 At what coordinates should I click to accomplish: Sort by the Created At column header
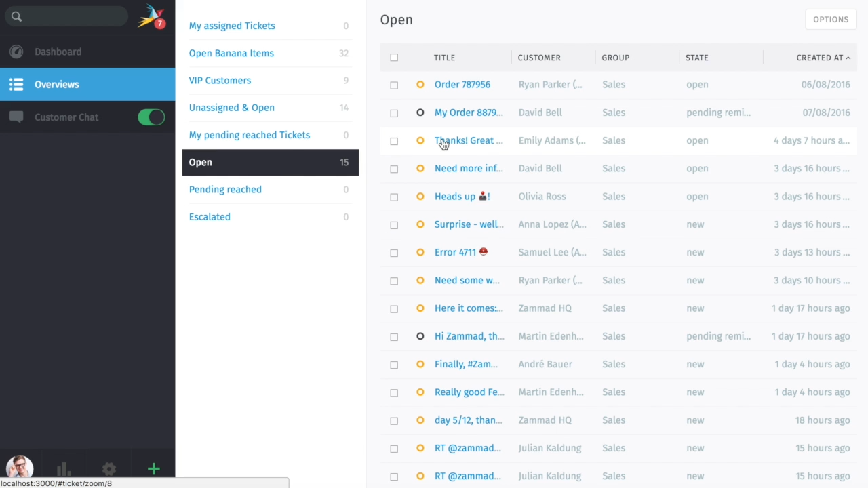tap(819, 58)
